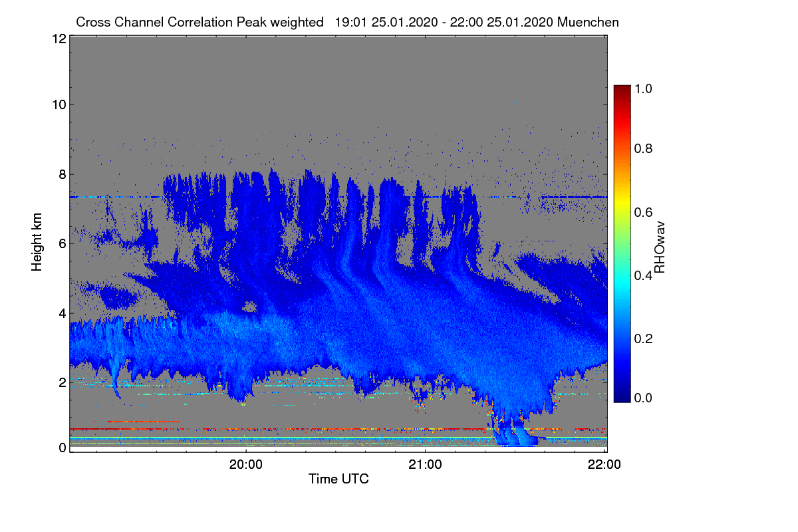Click the '20:00' time axis tick label

246,465
